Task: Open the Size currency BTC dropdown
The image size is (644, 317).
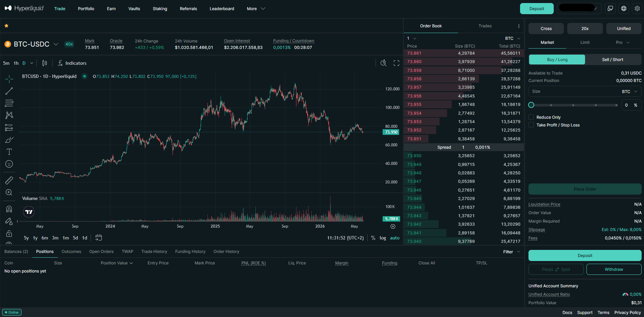Action: (630, 91)
